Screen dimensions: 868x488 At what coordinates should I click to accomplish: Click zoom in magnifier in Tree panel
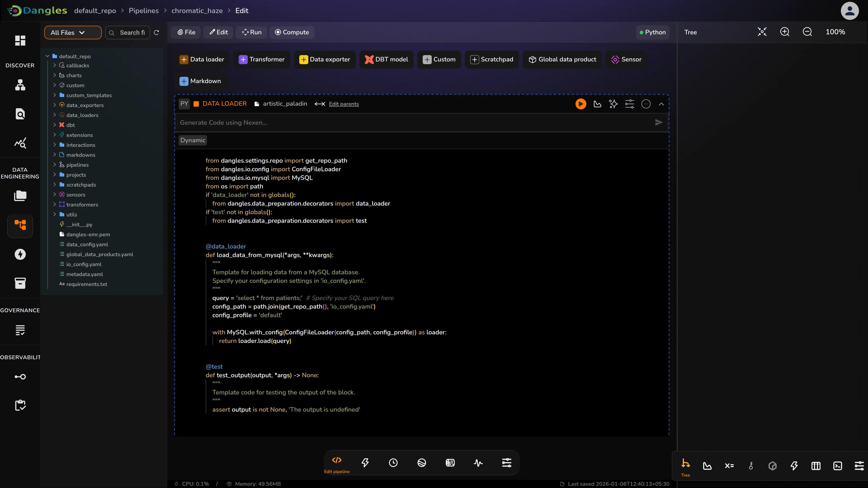785,32
